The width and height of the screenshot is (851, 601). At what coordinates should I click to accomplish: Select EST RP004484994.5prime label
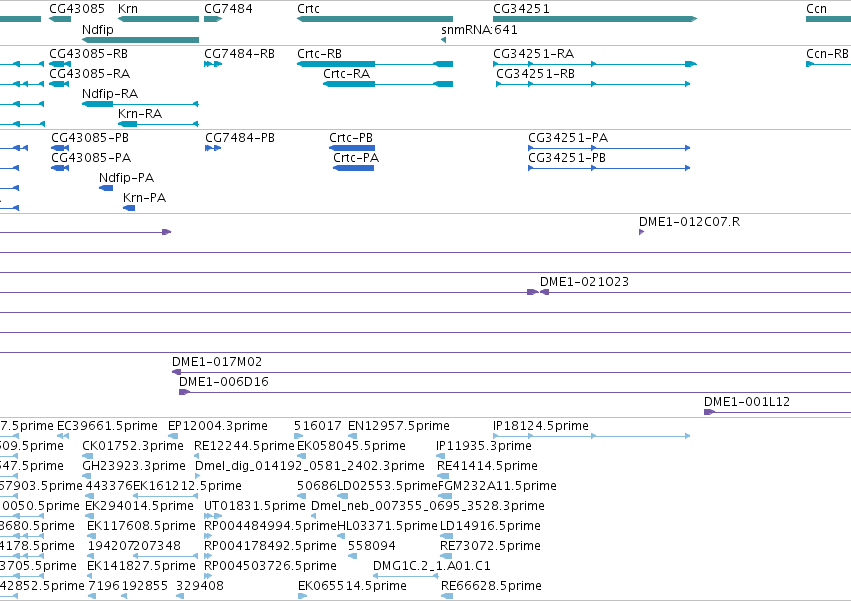270,526
